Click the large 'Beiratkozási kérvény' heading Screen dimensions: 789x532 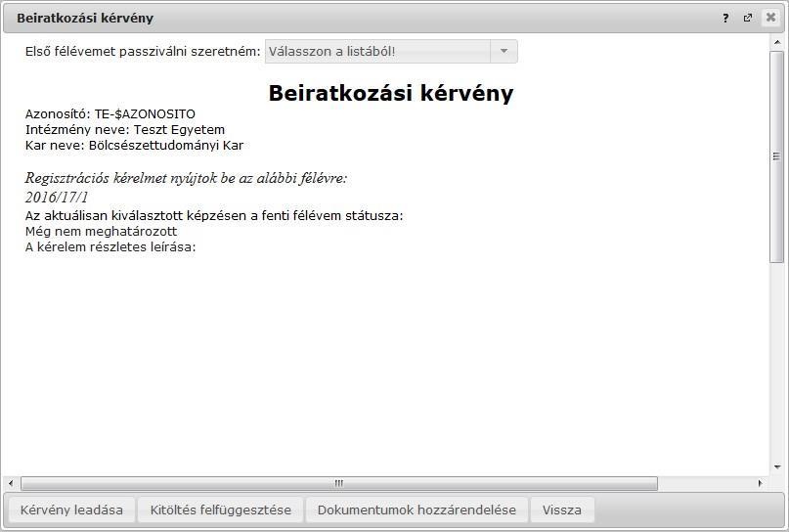coord(391,93)
